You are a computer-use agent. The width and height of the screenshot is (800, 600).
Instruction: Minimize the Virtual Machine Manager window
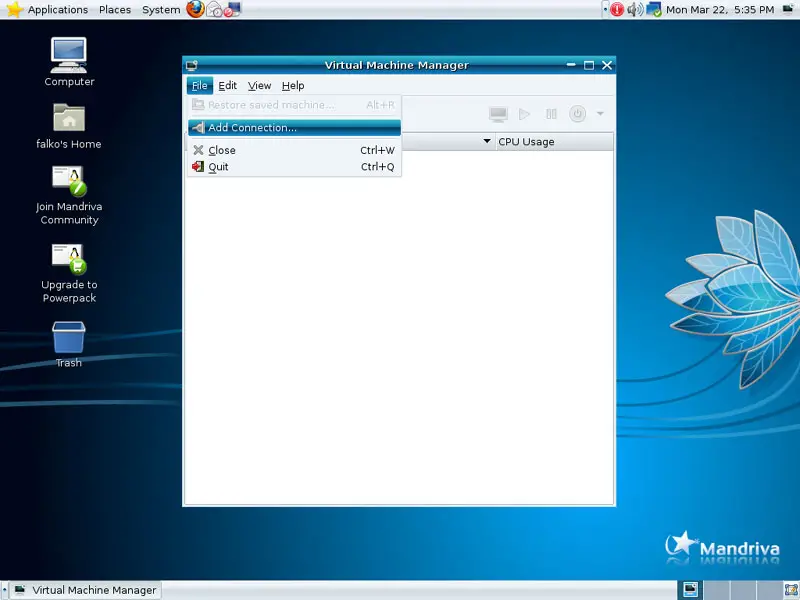coord(571,65)
